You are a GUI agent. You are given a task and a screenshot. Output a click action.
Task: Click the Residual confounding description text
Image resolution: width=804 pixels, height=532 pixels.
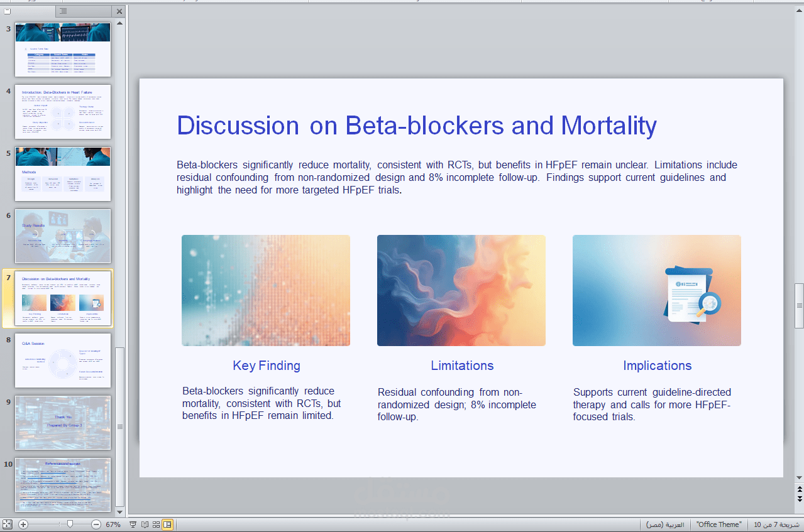pos(457,404)
